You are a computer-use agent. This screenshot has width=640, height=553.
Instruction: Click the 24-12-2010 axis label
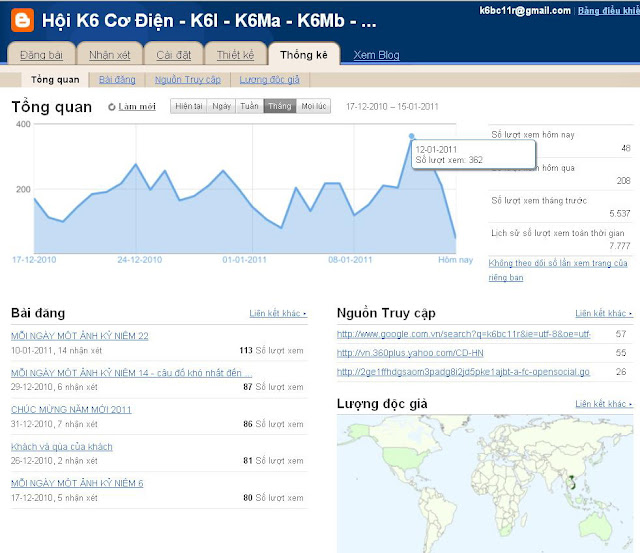click(140, 260)
